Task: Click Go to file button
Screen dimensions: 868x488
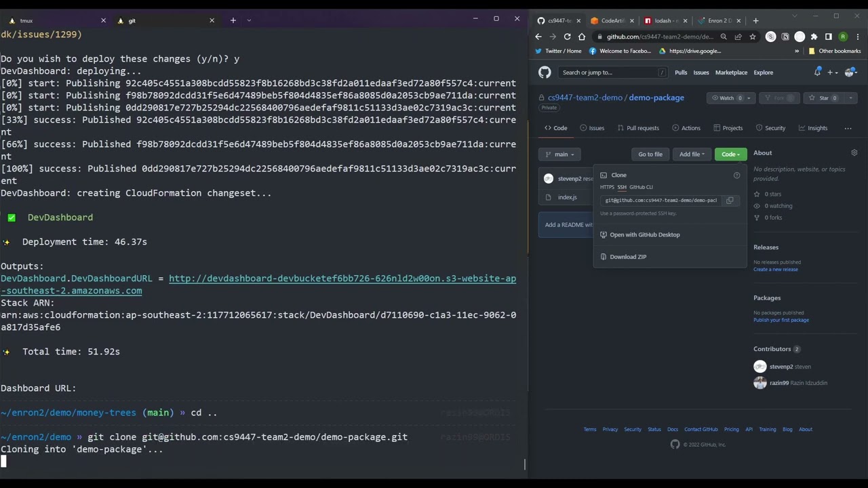Action: click(x=650, y=155)
